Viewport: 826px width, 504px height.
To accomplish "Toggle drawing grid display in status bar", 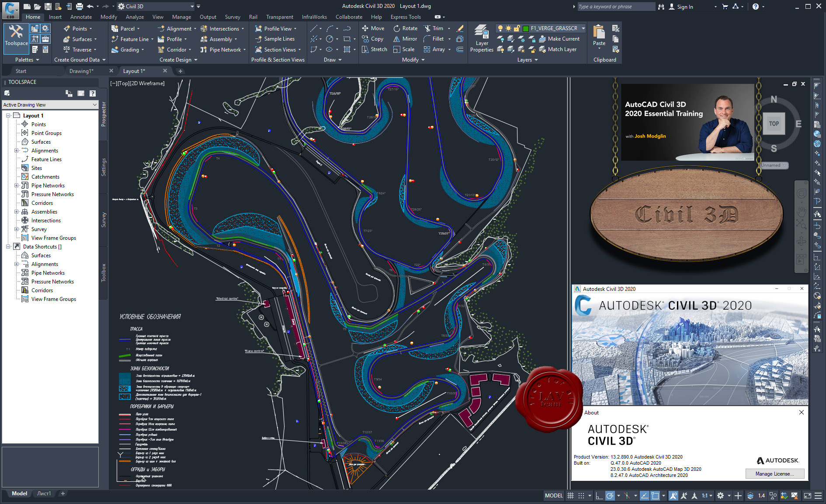I will [x=570, y=496].
